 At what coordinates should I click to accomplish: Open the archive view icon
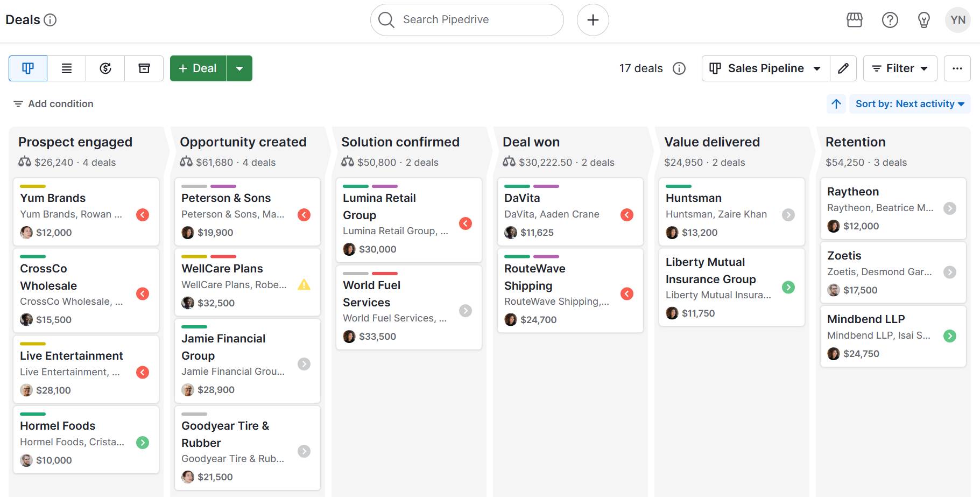(x=144, y=68)
